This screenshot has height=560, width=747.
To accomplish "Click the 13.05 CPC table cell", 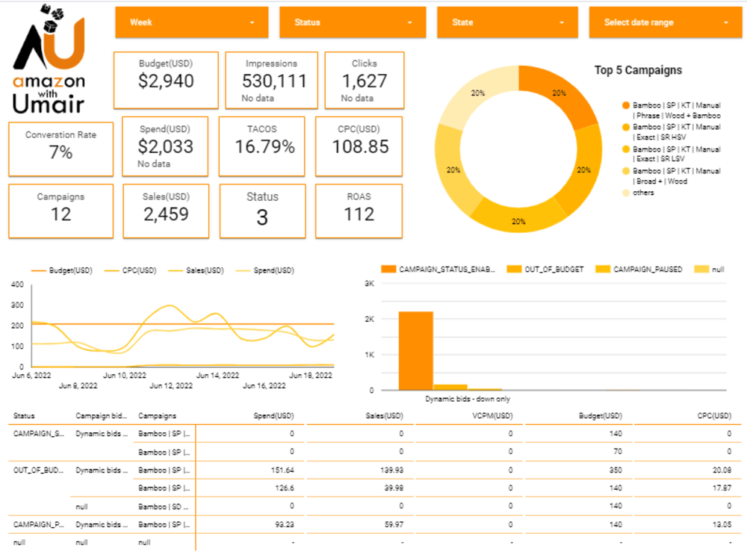I will 722,525.
